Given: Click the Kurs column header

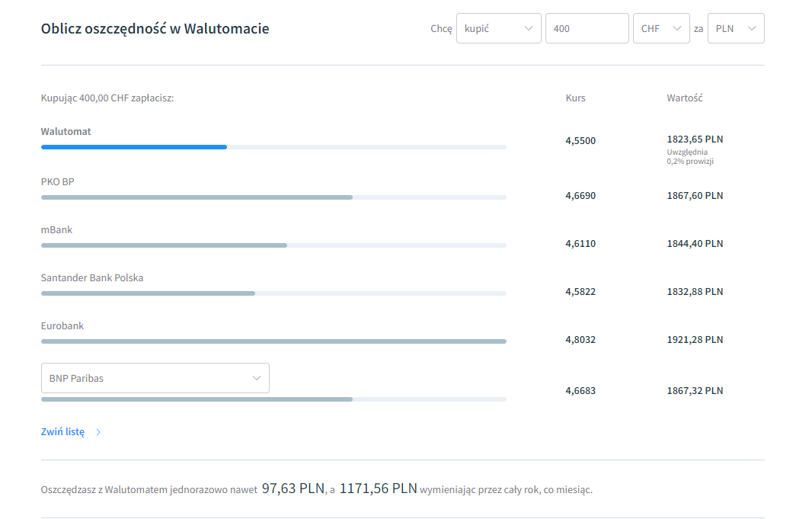Looking at the screenshot, I should [x=575, y=98].
